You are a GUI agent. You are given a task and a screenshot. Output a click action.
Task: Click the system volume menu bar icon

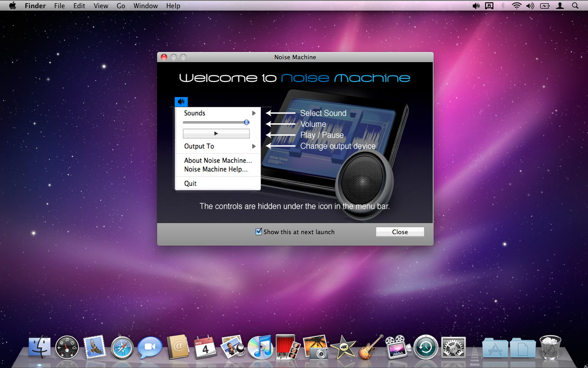pos(530,6)
